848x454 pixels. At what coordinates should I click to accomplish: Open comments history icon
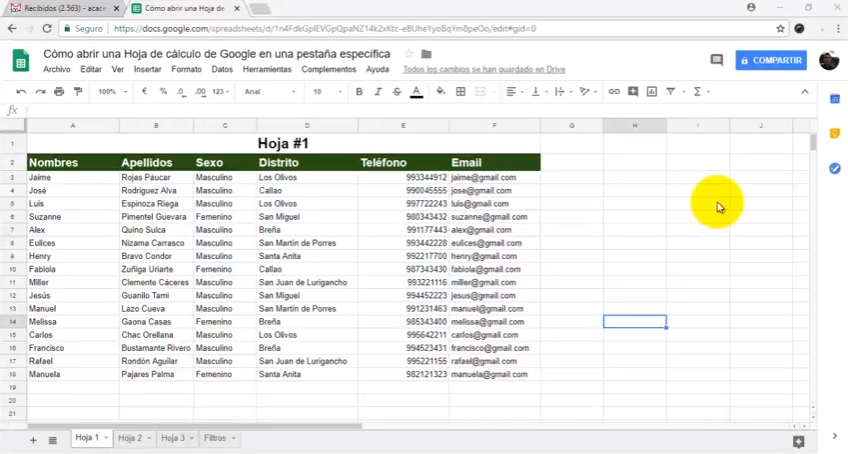pos(717,60)
